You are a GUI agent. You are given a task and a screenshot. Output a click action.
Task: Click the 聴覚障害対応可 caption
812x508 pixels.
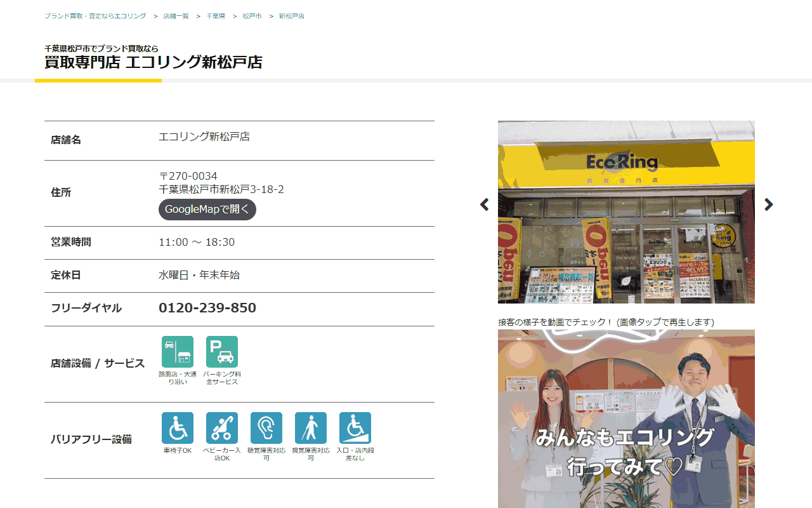[x=266, y=454]
